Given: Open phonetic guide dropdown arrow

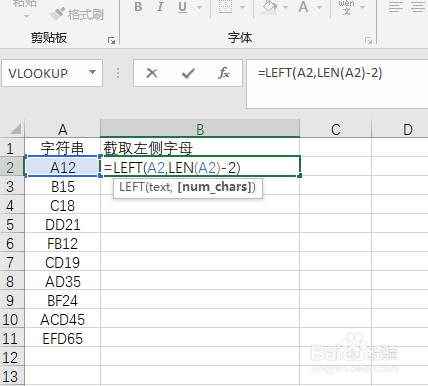Looking at the screenshot, I should [362, 7].
